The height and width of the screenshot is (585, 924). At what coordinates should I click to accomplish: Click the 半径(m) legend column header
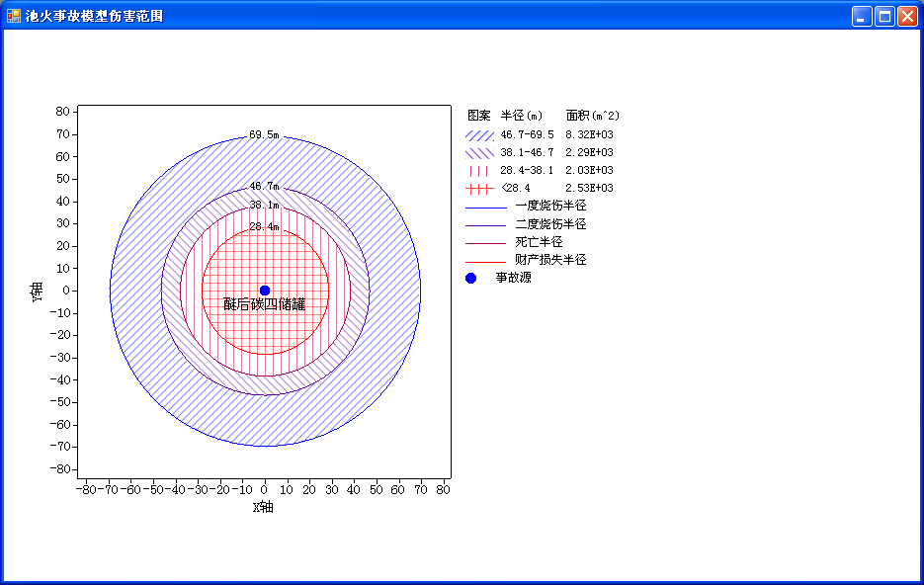click(522, 116)
